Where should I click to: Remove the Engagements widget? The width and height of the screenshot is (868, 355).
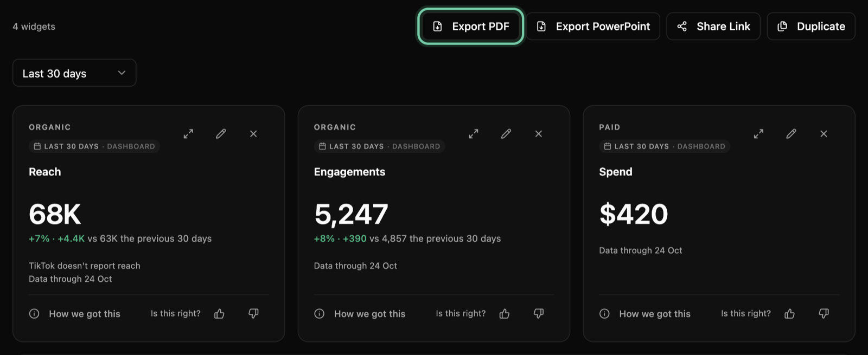coord(539,134)
